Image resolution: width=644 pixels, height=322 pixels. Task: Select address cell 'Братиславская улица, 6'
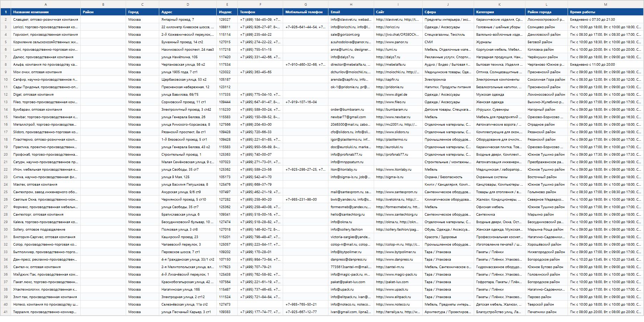[x=188, y=215]
